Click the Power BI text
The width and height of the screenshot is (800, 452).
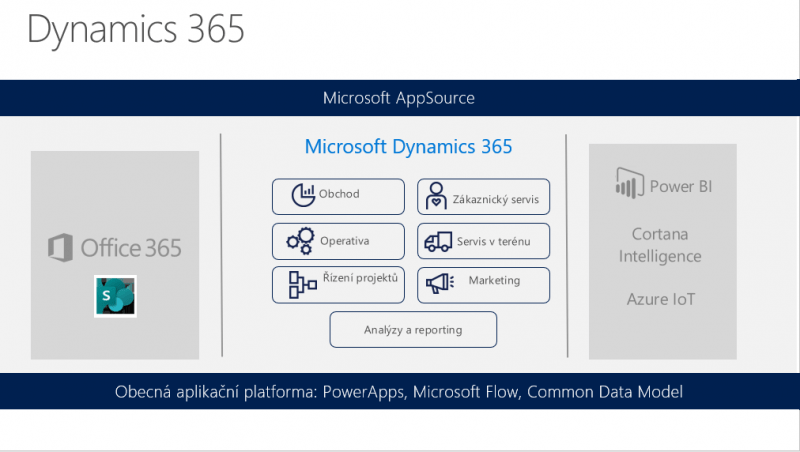681,186
